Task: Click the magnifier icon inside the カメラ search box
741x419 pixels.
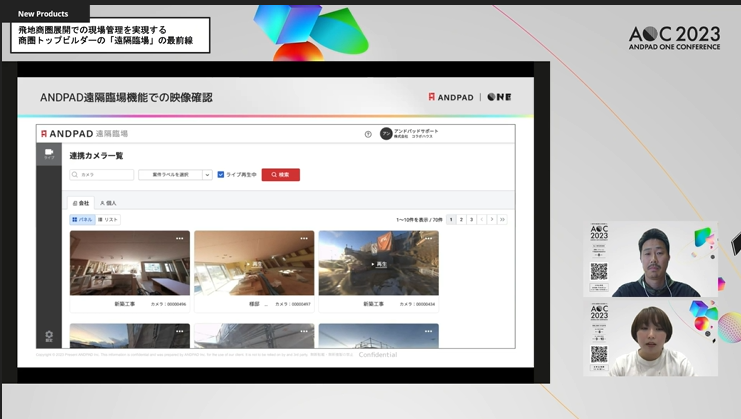Action: click(75, 175)
